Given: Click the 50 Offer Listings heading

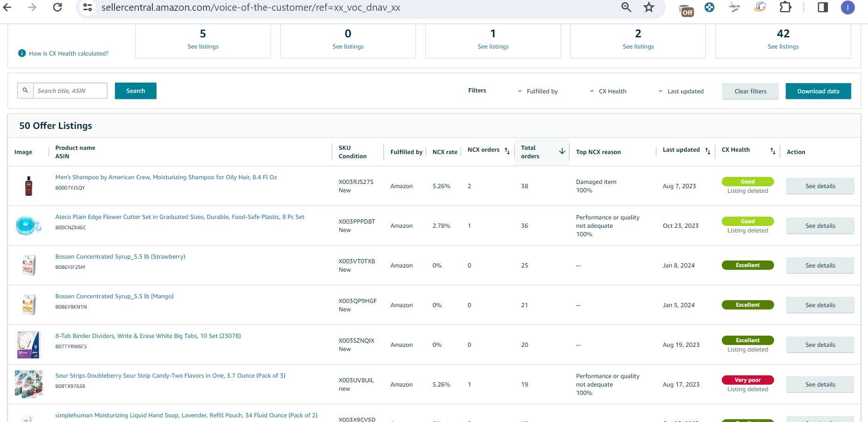Looking at the screenshot, I should pyautogui.click(x=56, y=126).
